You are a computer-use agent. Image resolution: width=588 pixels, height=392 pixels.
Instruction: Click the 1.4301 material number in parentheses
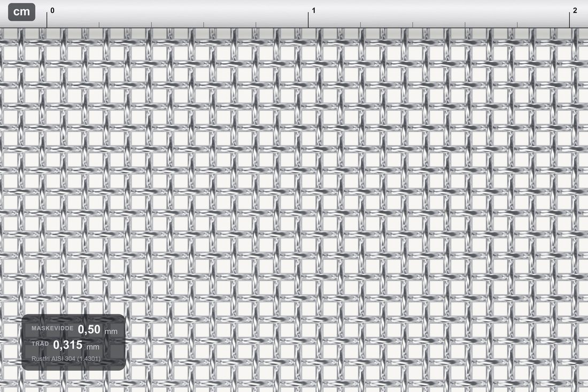pos(89,359)
